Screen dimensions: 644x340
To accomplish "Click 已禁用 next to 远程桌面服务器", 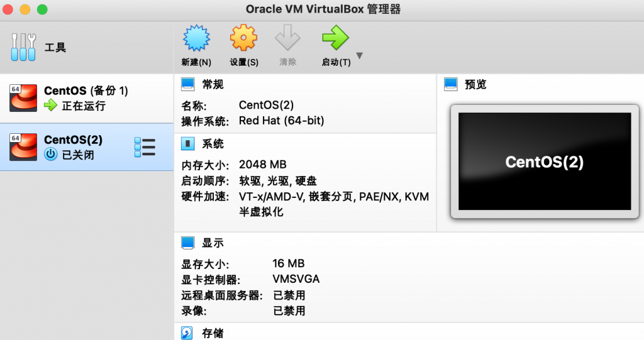I will [289, 295].
